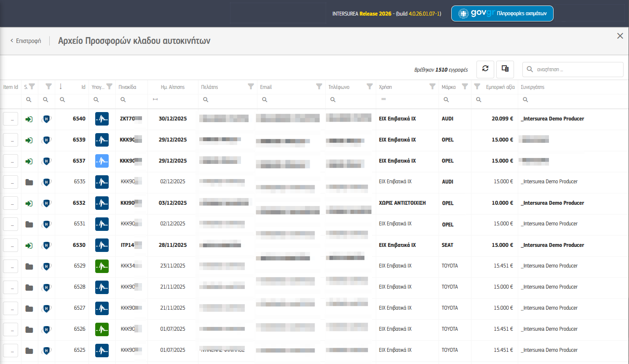Image resolution: width=629 pixels, height=364 pixels.
Task: Open the Email column filter funnel
Action: pyautogui.click(x=319, y=86)
